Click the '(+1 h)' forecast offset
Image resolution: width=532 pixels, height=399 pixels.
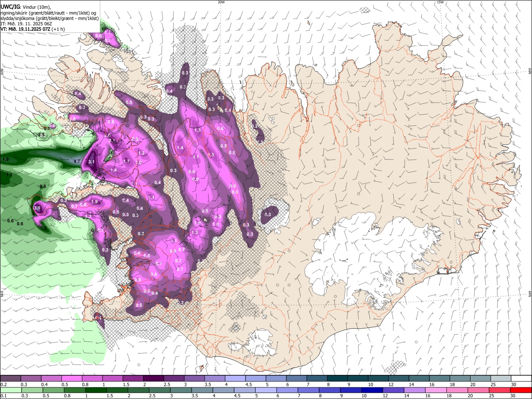[59, 29]
